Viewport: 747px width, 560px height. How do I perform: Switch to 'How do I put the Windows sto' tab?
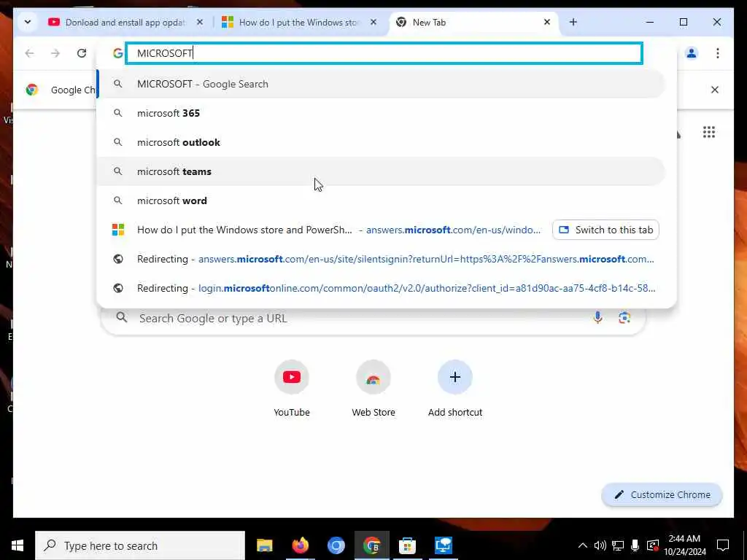299,23
